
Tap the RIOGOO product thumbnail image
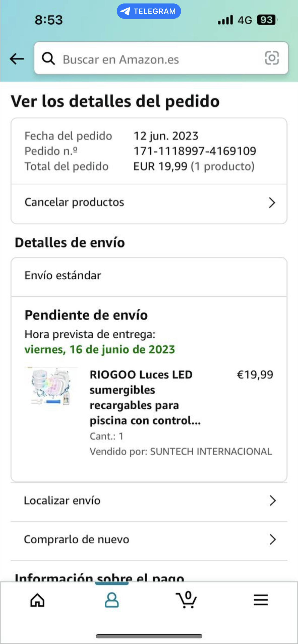click(x=51, y=386)
